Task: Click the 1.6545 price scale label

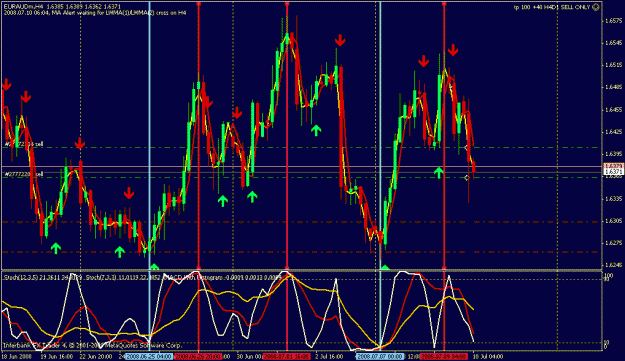Action: 614,43
